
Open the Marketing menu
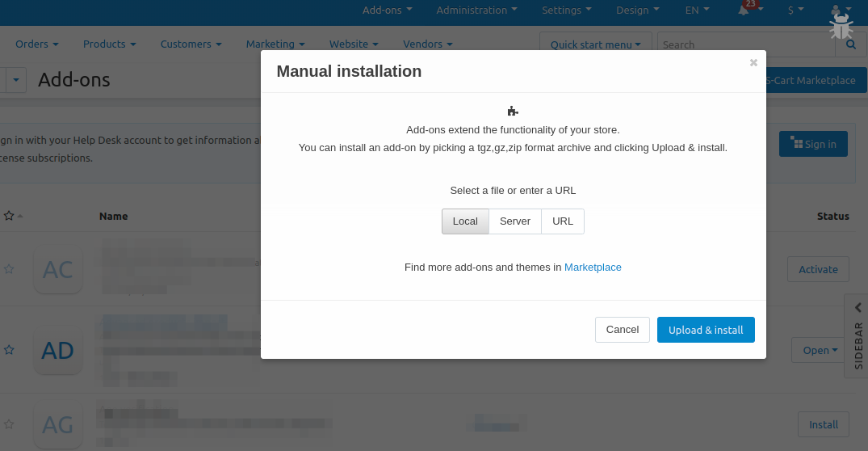[x=275, y=44]
